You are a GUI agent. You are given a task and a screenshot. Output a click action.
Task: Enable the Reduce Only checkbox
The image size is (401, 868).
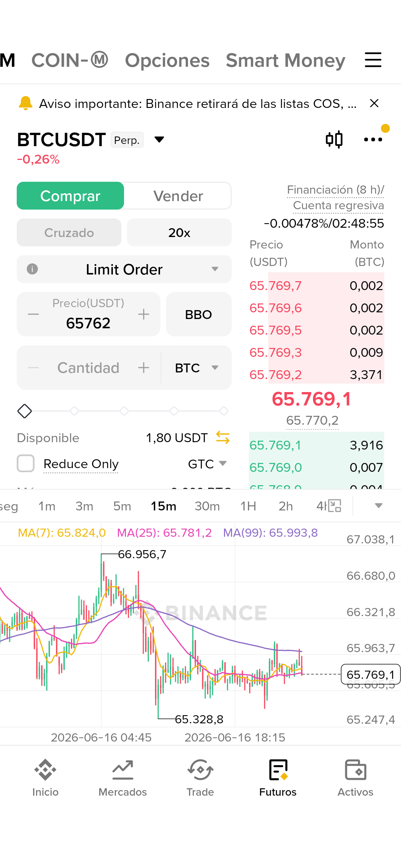pos(26,463)
